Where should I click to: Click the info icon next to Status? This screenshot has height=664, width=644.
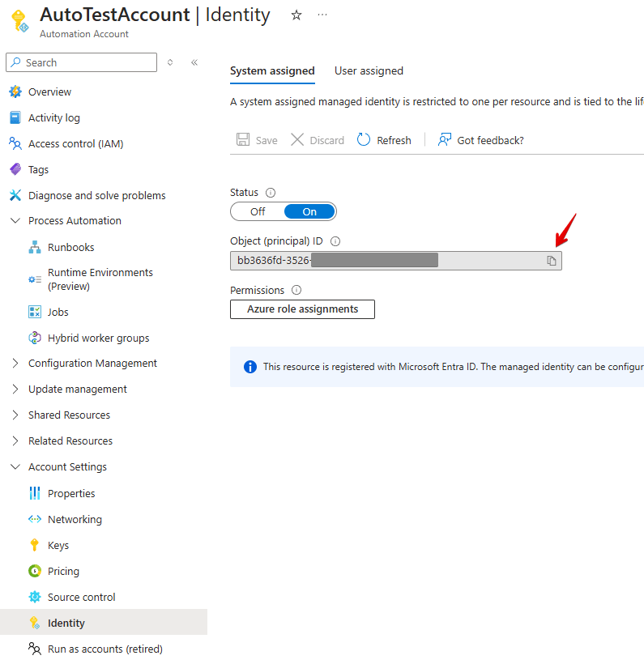pyautogui.click(x=271, y=193)
